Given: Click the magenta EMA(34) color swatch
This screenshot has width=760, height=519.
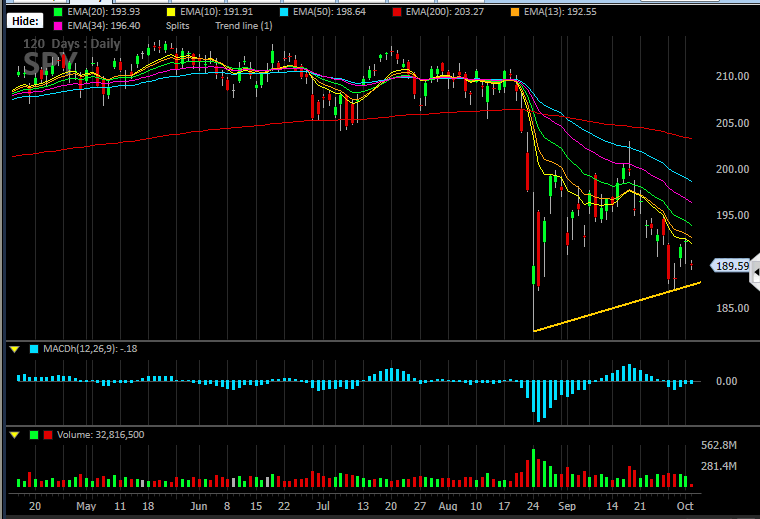Looking at the screenshot, I should click(x=58, y=26).
